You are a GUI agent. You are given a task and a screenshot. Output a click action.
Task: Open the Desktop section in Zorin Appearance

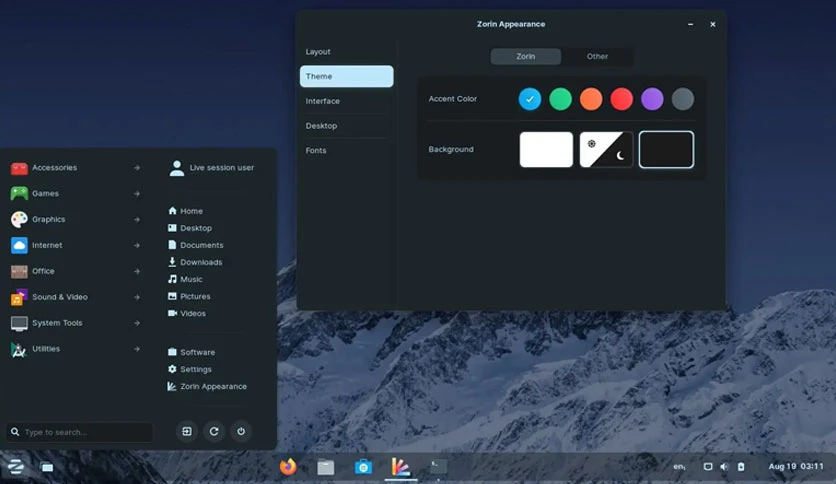click(347, 126)
